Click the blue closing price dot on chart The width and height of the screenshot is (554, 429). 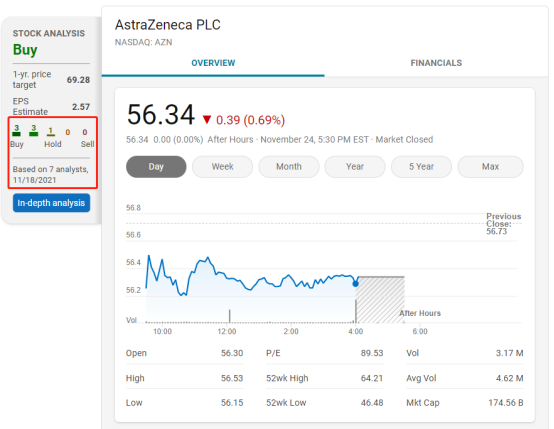pos(356,283)
